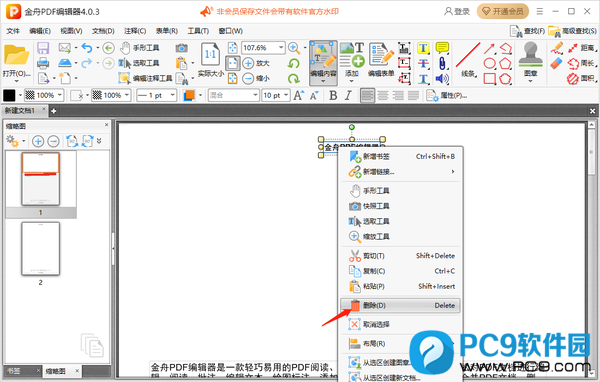Click the 登录 login link
This screenshot has height=382, width=600.
[x=457, y=11]
